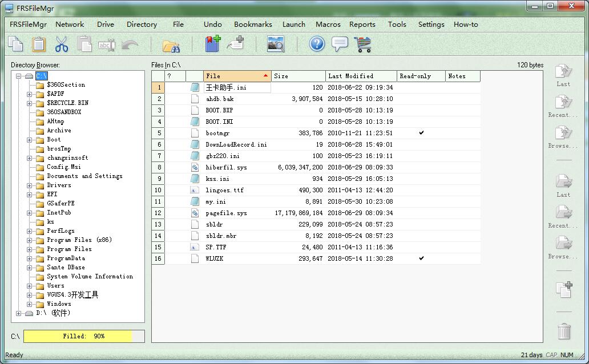Click the my.ini file name
This screenshot has height=364, width=589.
click(216, 201)
